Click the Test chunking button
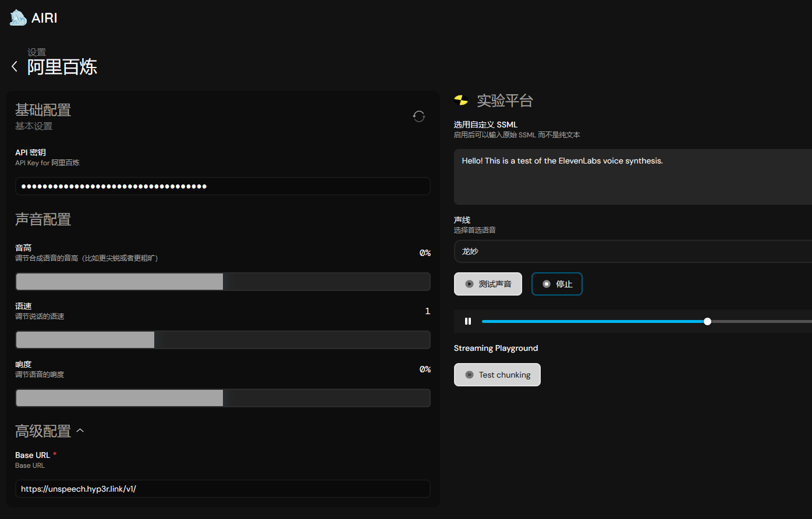This screenshot has height=519, width=812. click(497, 375)
